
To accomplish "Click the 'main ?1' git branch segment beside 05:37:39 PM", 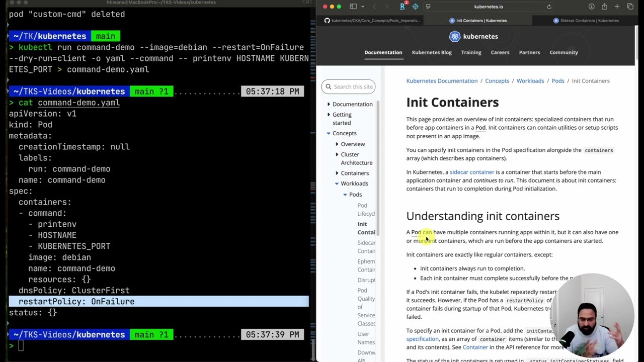I will pos(151,335).
